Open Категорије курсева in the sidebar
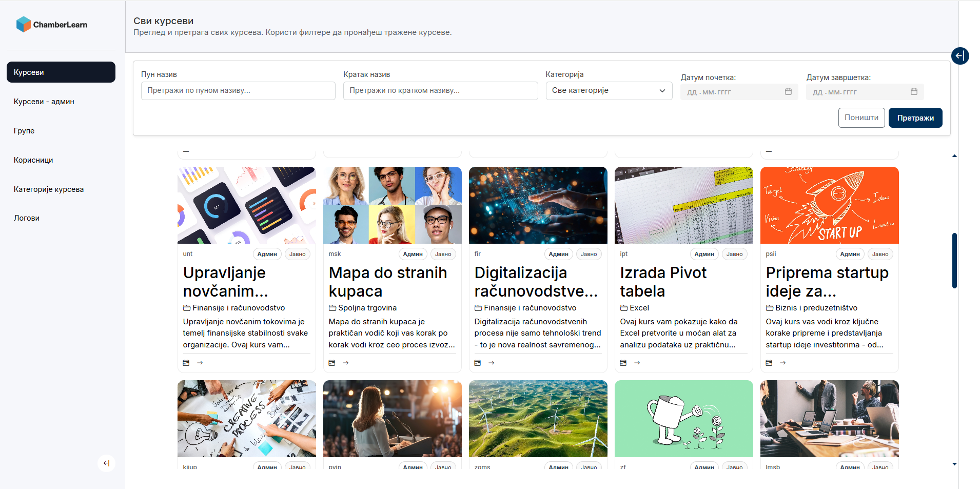This screenshot has height=489, width=980. coord(61,189)
